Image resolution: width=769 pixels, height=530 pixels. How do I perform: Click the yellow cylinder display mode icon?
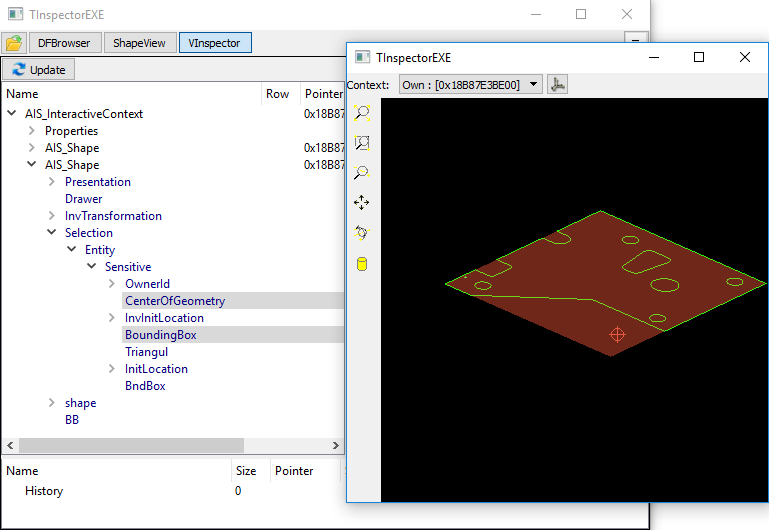click(362, 264)
